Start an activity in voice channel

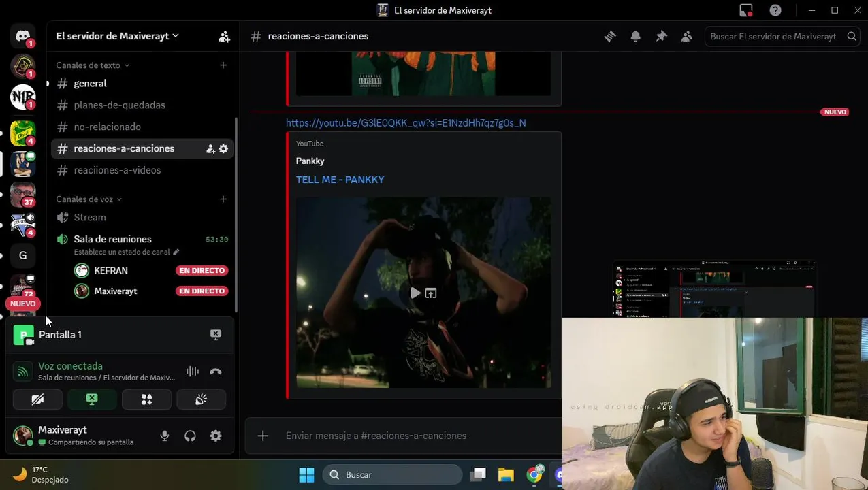[x=146, y=399]
